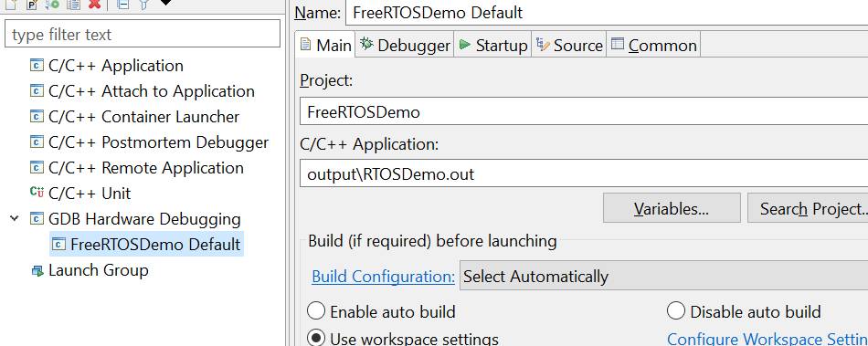Select the C/C++ Unit configuration type
Screen dimensions: 868x346
pos(80,194)
